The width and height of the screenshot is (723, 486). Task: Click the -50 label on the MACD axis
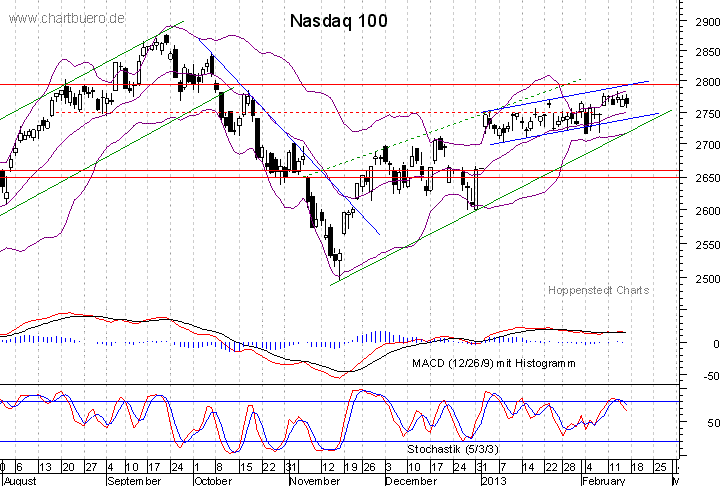point(711,376)
